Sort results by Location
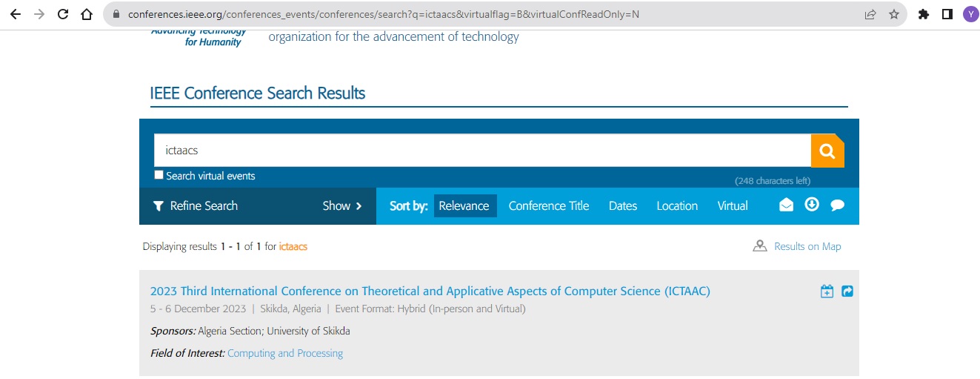Image resolution: width=980 pixels, height=379 pixels. click(677, 206)
